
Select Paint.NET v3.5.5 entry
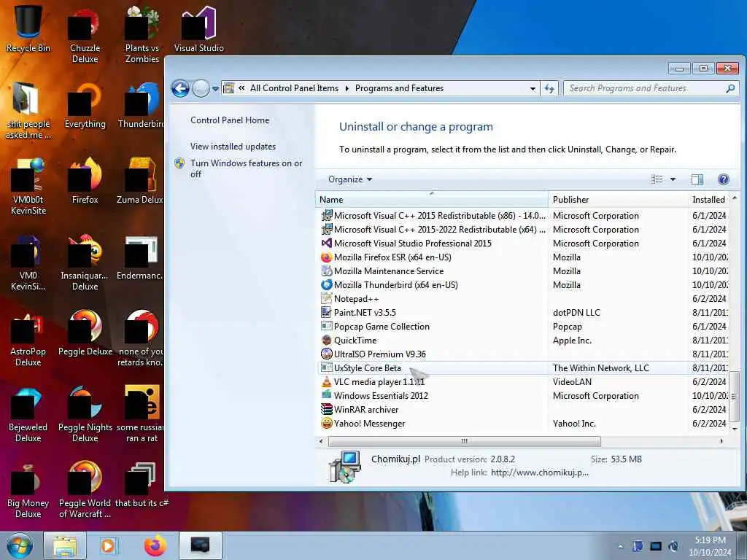365,313
